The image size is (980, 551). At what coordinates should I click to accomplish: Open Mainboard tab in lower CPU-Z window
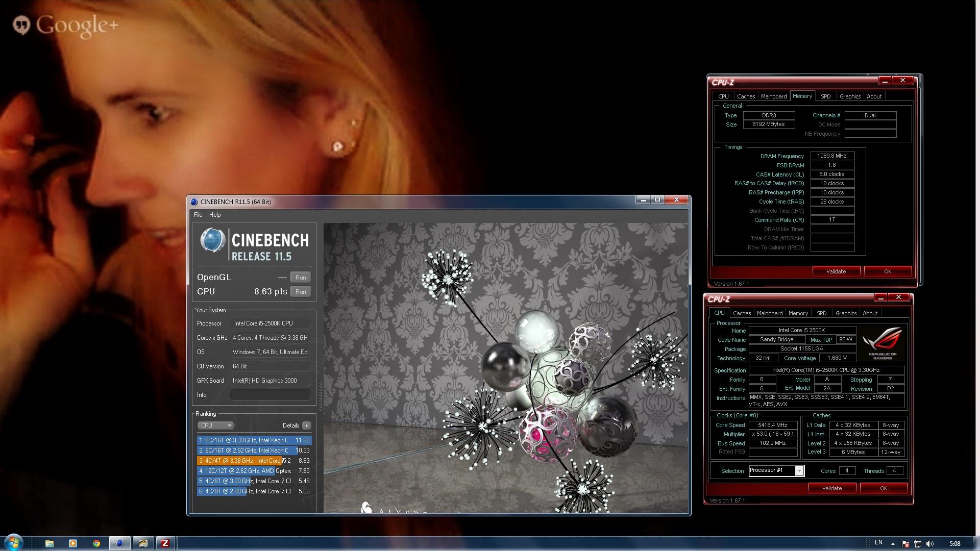770,313
